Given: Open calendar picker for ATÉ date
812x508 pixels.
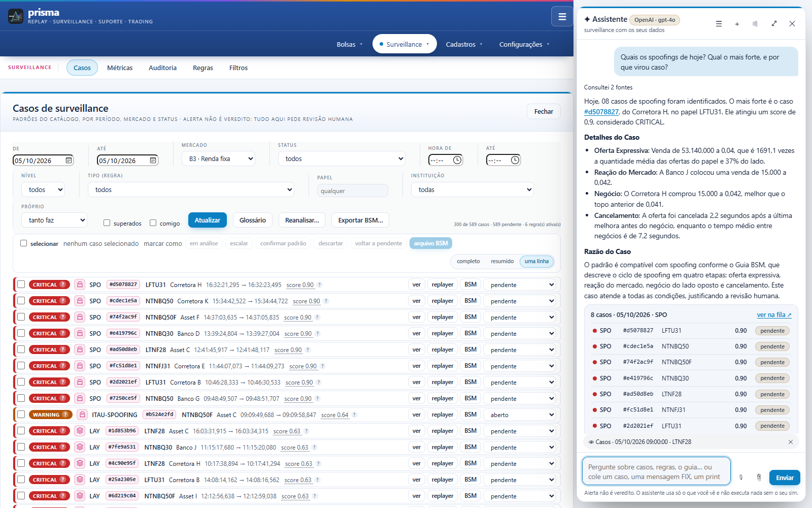Looking at the screenshot, I should (153, 161).
